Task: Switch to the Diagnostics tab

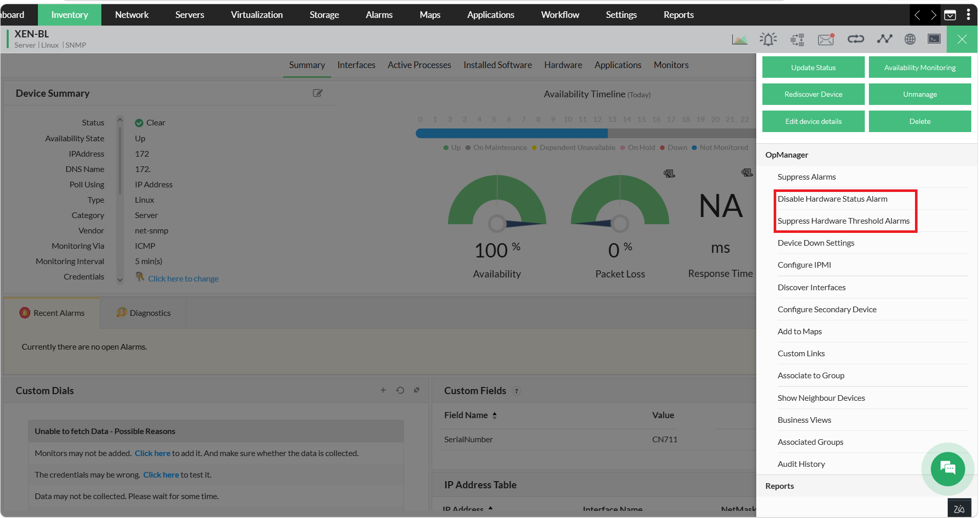Action: [x=150, y=313]
